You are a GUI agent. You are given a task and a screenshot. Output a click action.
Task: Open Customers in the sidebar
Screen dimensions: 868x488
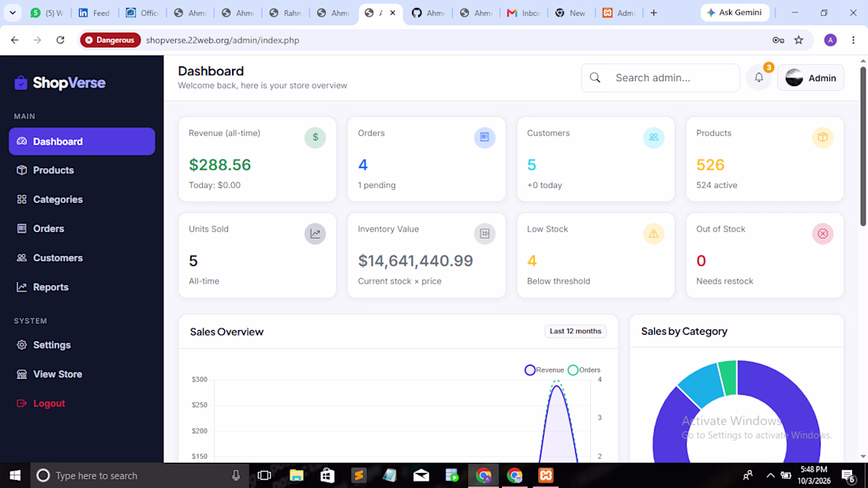pyautogui.click(x=82, y=258)
